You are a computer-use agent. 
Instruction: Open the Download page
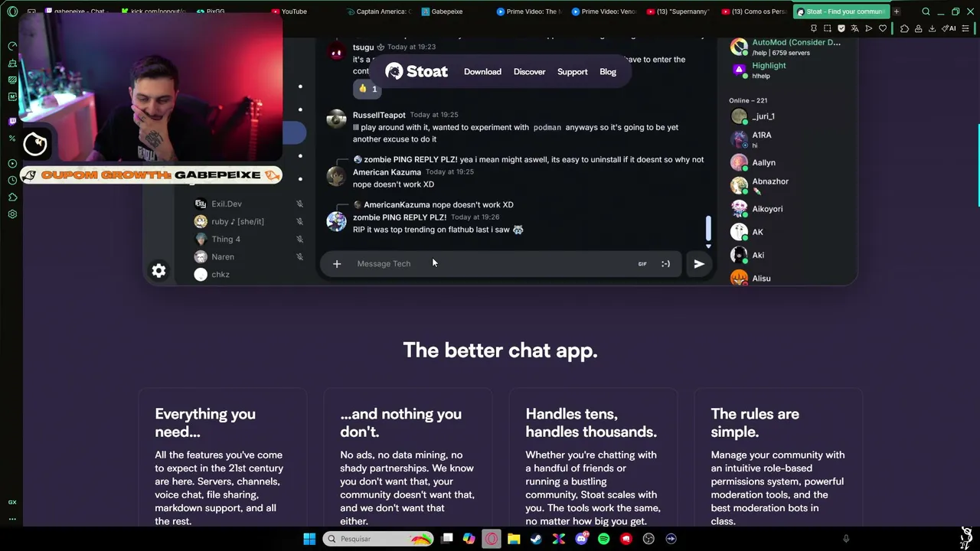[482, 72]
